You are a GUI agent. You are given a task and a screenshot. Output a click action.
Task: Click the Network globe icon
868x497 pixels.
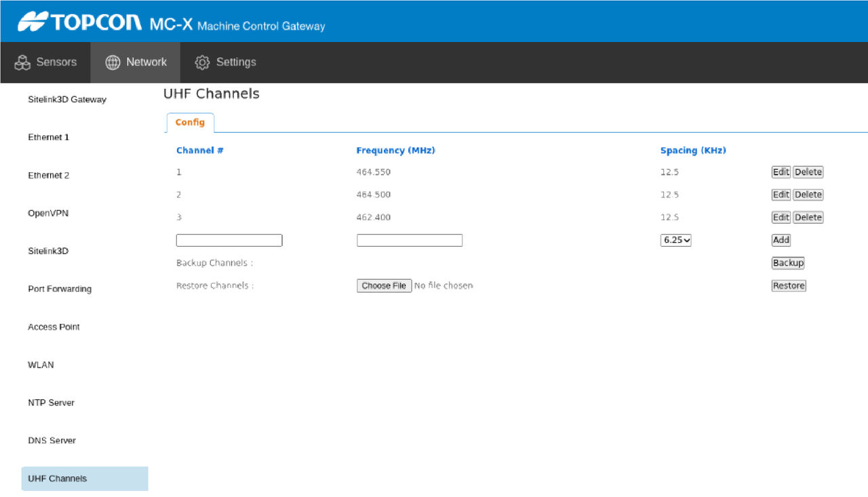113,62
